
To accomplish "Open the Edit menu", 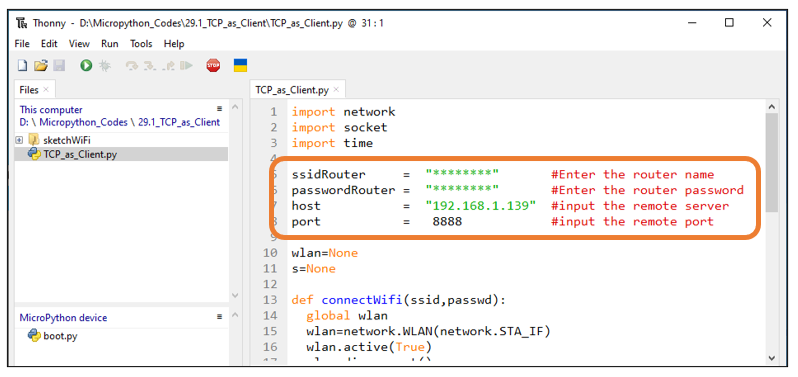I will pyautogui.click(x=49, y=44).
